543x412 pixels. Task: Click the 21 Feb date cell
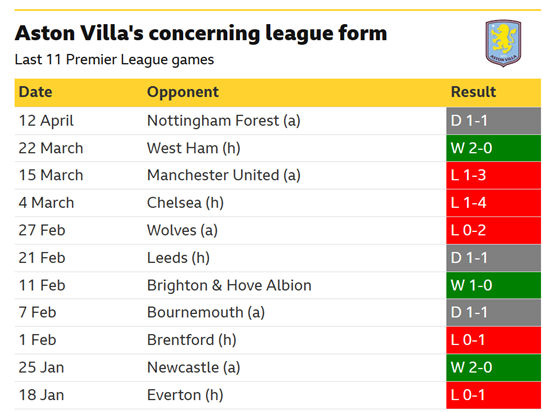click(x=42, y=258)
